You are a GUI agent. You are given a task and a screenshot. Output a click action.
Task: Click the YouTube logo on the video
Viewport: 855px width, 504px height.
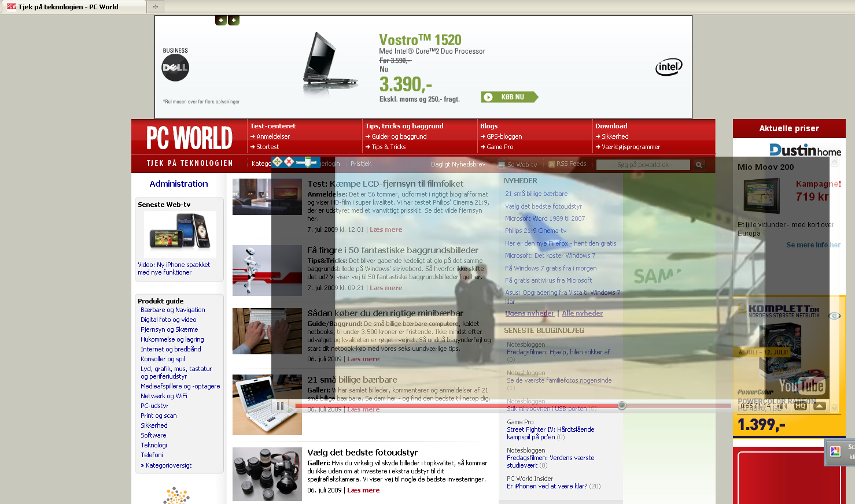(801, 386)
